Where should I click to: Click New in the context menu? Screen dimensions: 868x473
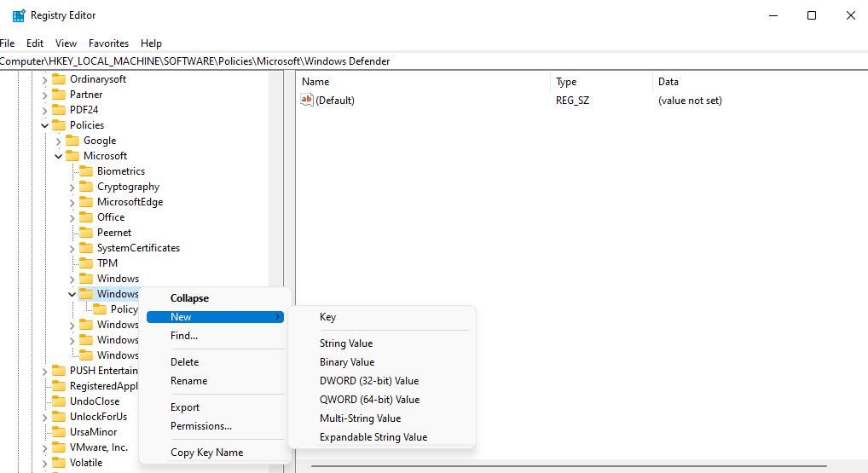click(x=216, y=317)
